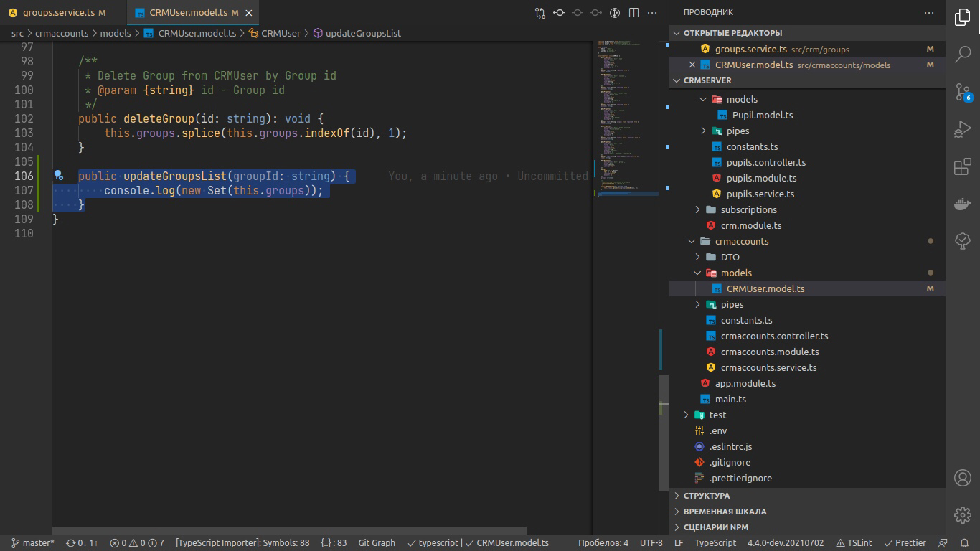Select language mode TypeScript

coord(715,543)
